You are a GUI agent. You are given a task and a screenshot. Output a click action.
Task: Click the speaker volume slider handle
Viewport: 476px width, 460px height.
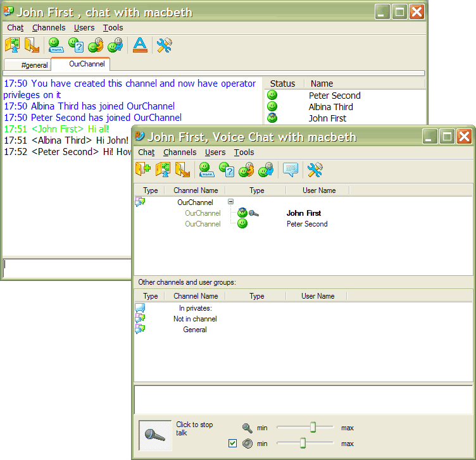click(303, 443)
